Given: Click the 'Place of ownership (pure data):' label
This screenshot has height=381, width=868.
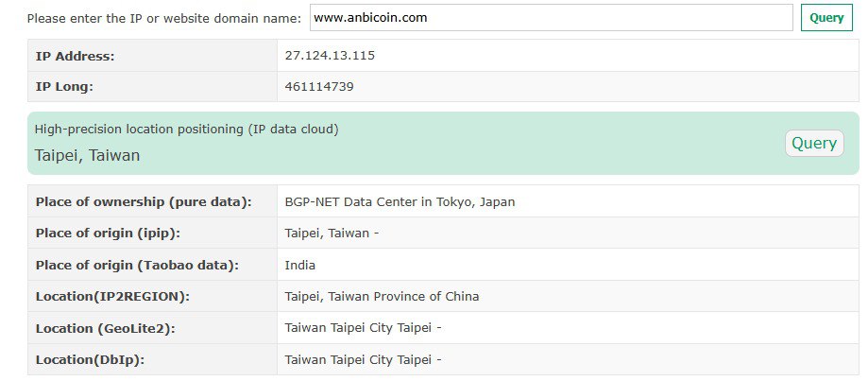Looking at the screenshot, I should 144,202.
